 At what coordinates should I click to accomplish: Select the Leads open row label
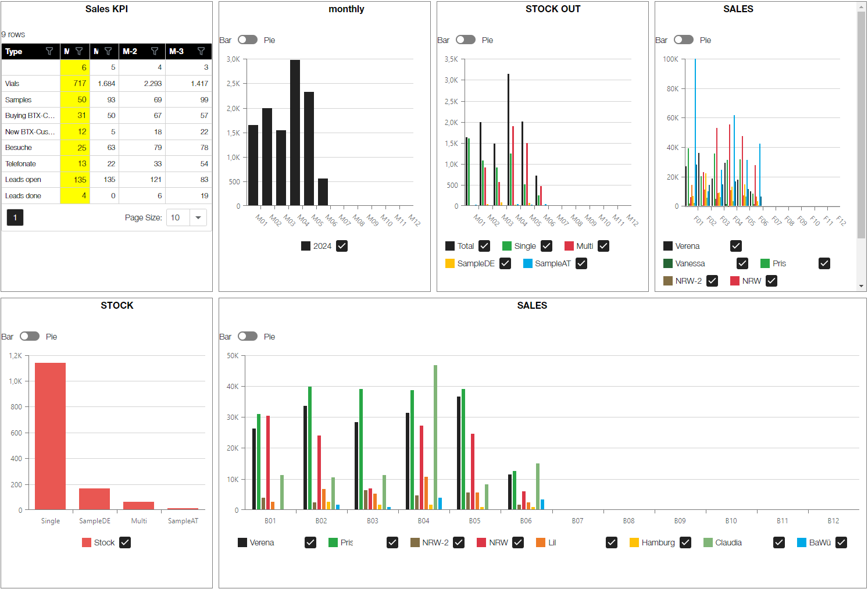[23, 180]
